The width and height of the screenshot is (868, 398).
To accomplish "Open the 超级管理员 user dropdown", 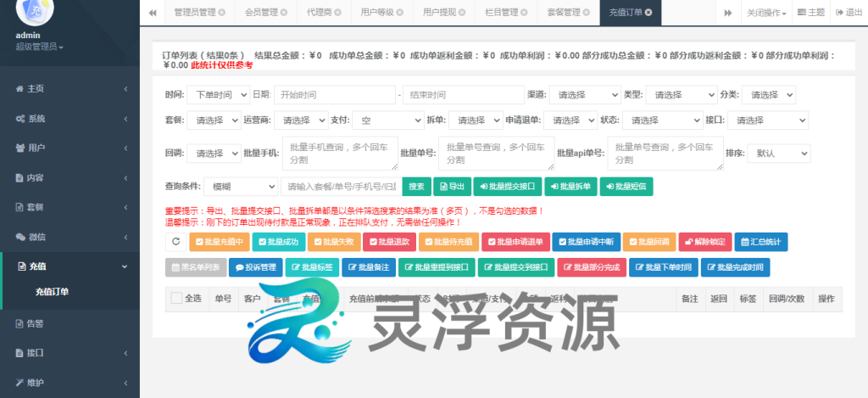I will [39, 48].
